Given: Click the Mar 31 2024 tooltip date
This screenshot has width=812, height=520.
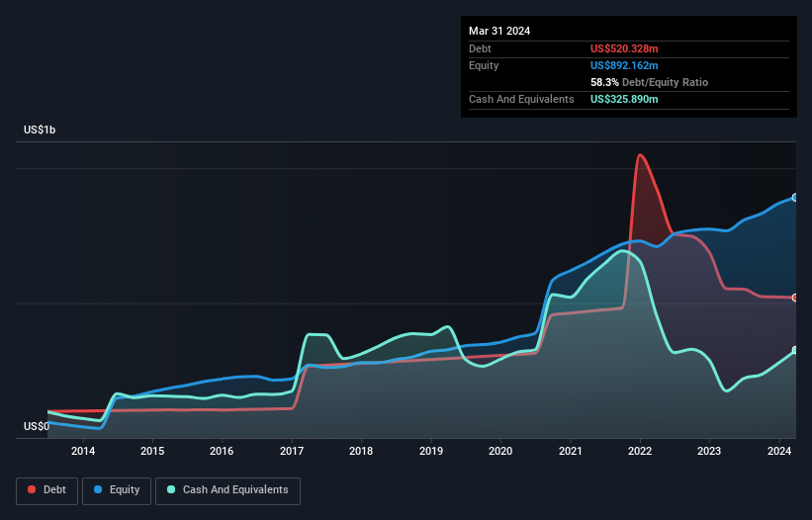Looking at the screenshot, I should point(499,31).
